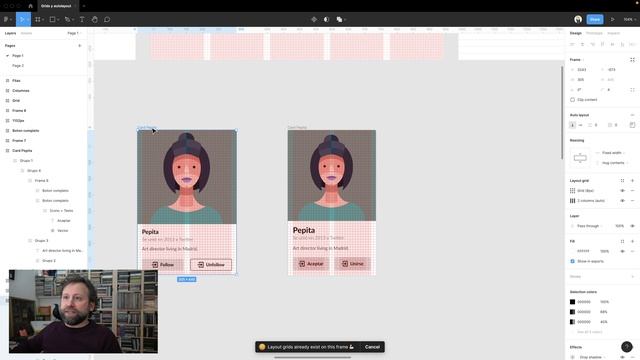Open 2 columns grid settings icon
Image resolution: width=640 pixels, height=360 pixels.
coord(573,201)
